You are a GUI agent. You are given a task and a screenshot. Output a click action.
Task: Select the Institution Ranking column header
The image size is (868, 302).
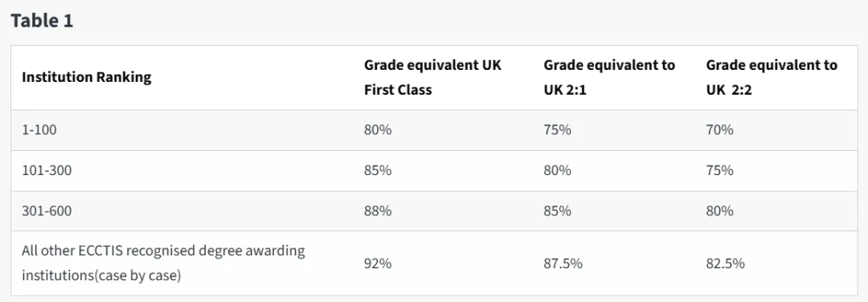[86, 77]
